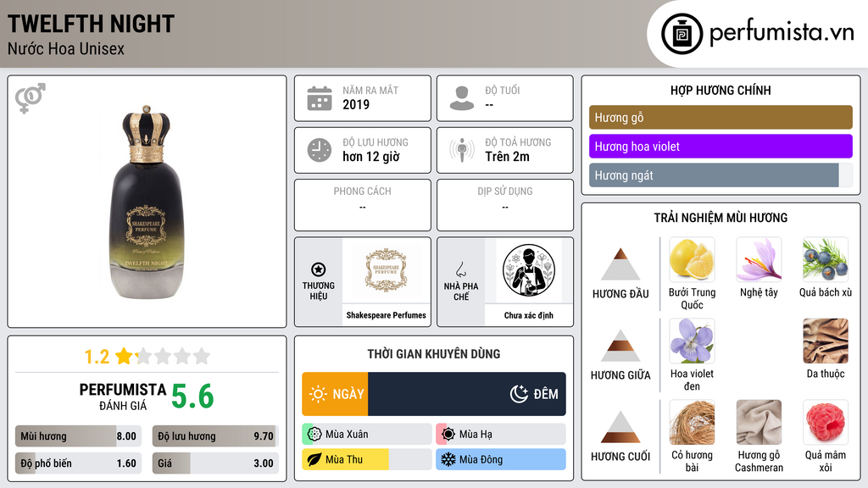The height and width of the screenshot is (488, 868).
Task: Click the Giá 3.00 score bar
Action: pos(215,463)
